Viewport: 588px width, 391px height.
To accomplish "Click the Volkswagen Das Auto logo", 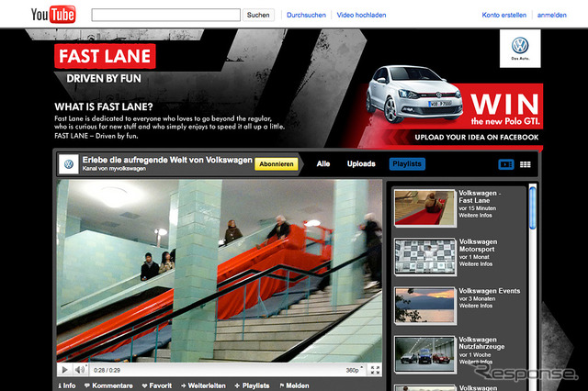I will [520, 49].
